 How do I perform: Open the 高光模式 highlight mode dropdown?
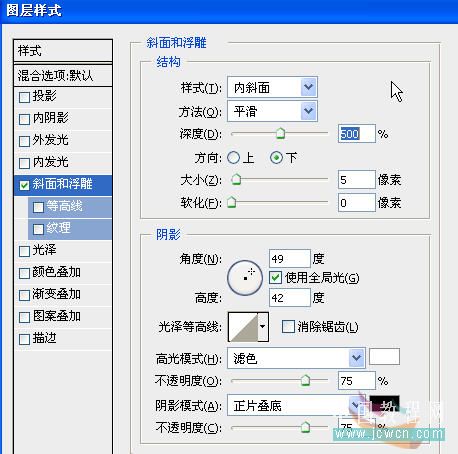pyautogui.click(x=296, y=358)
